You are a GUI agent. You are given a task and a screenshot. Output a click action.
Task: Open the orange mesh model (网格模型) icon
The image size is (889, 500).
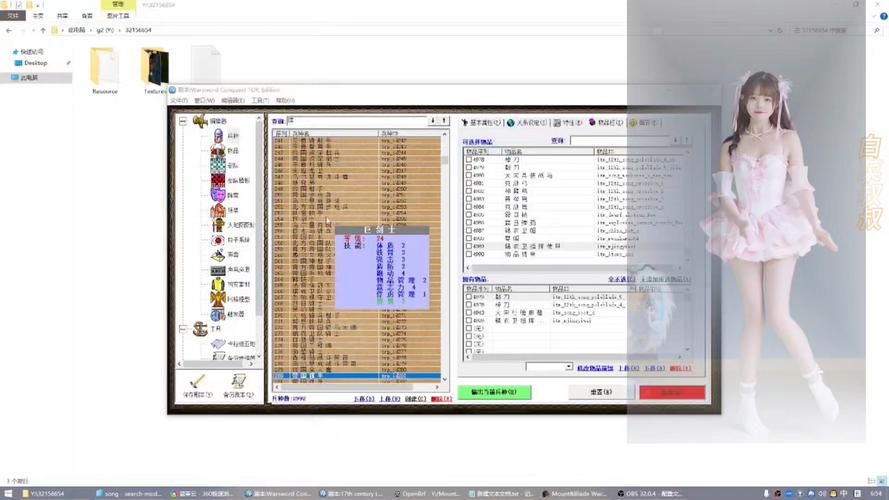coord(218,299)
